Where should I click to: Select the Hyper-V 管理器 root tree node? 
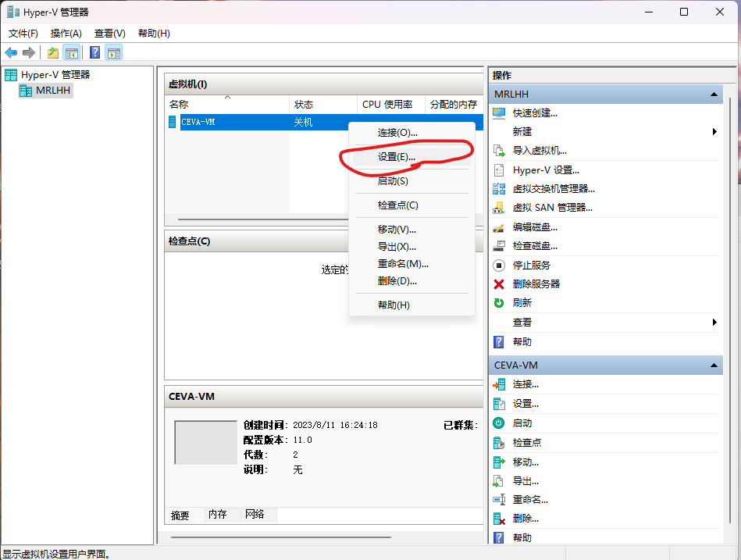[48, 75]
